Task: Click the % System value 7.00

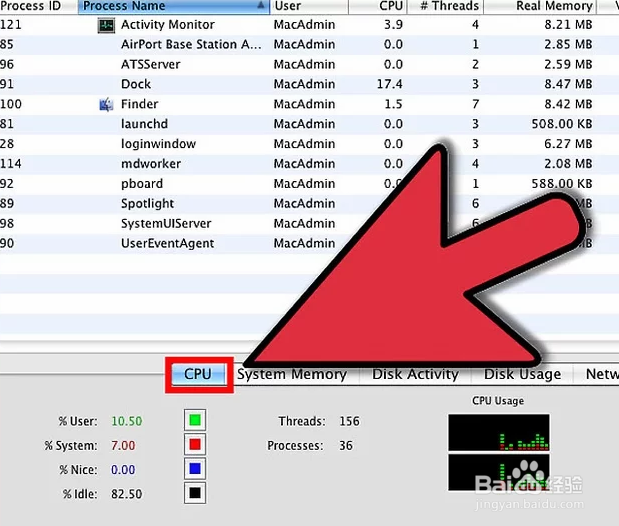Action: point(123,446)
